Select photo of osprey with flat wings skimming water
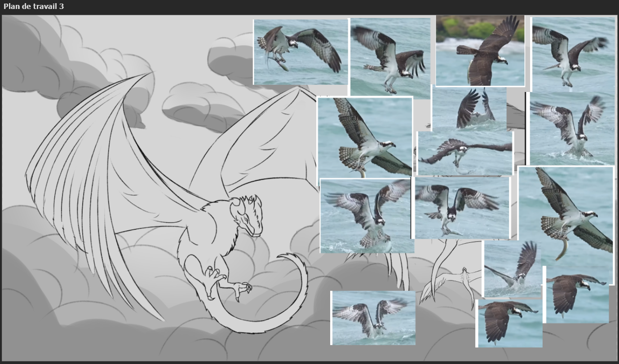The image size is (619, 364). click(x=465, y=153)
